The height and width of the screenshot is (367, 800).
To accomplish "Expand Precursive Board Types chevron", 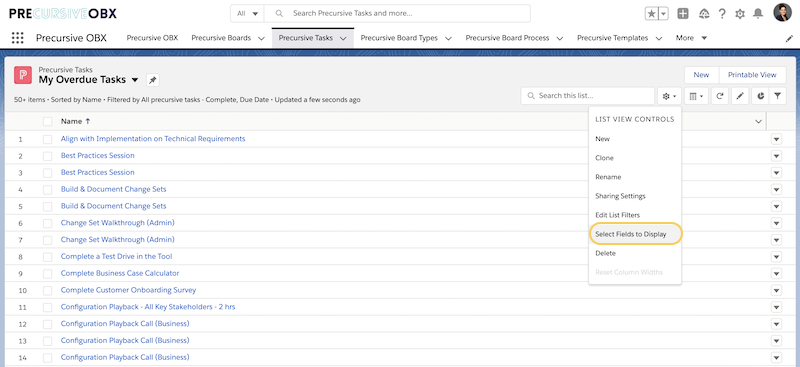I will coord(448,38).
